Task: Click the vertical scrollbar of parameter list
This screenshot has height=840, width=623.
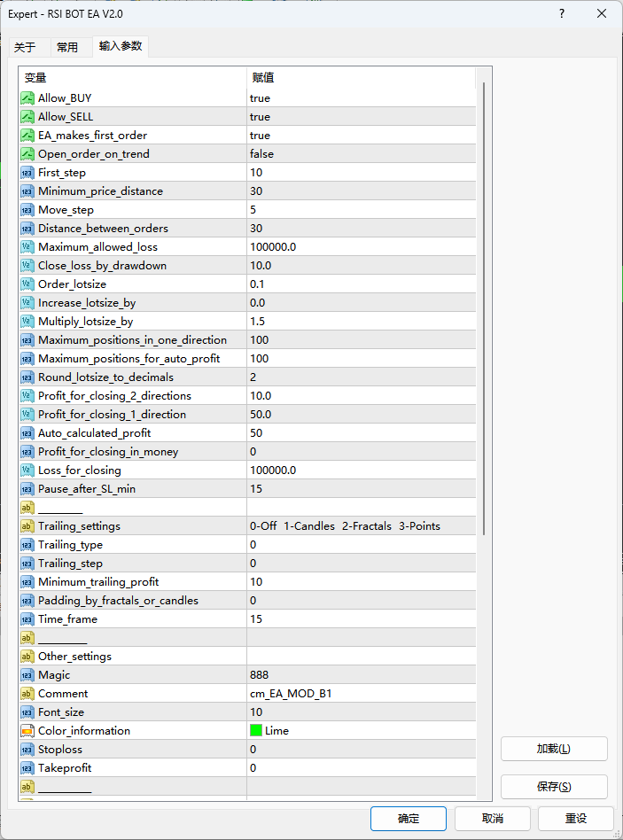Action: tap(483, 310)
